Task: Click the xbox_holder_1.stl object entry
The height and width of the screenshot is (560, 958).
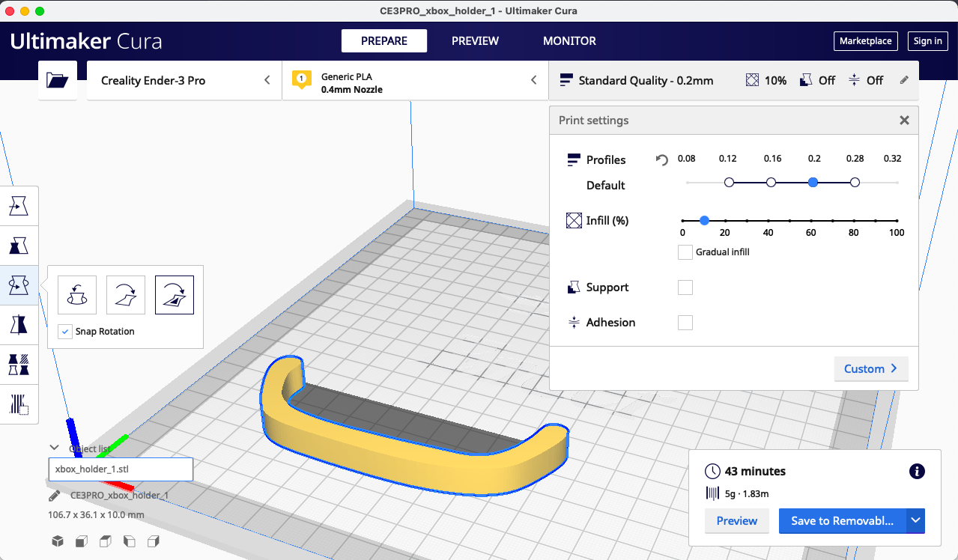Action: 121,469
